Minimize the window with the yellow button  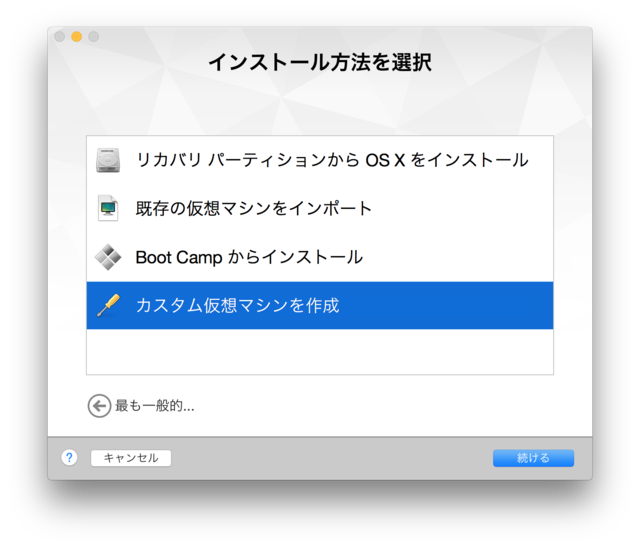click(76, 37)
